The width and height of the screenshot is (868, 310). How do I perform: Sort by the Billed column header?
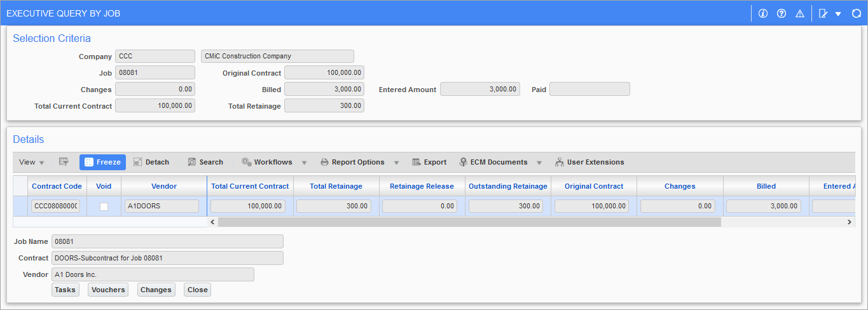click(766, 186)
